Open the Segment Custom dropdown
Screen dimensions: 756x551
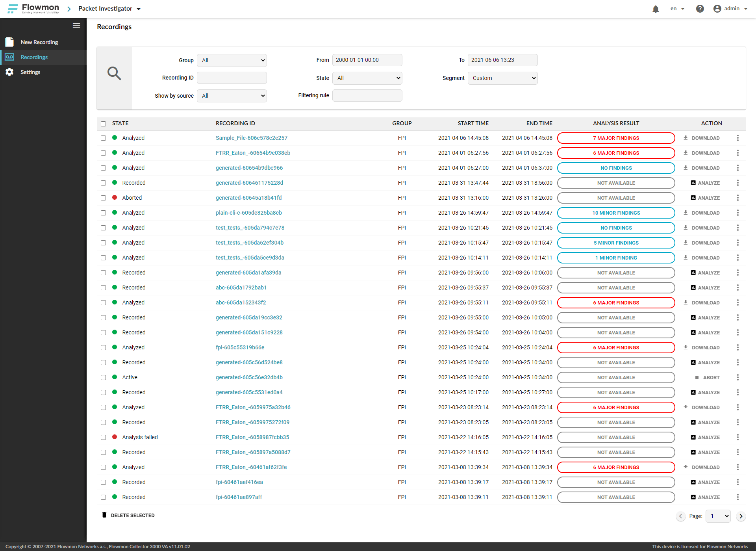(502, 78)
